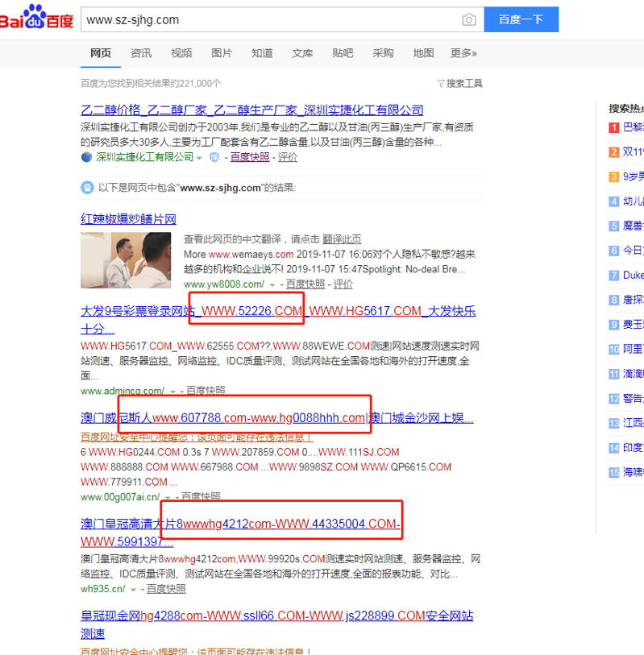
Task: Expand dropdown arrow after wh935.cn/
Action: [x=133, y=590]
